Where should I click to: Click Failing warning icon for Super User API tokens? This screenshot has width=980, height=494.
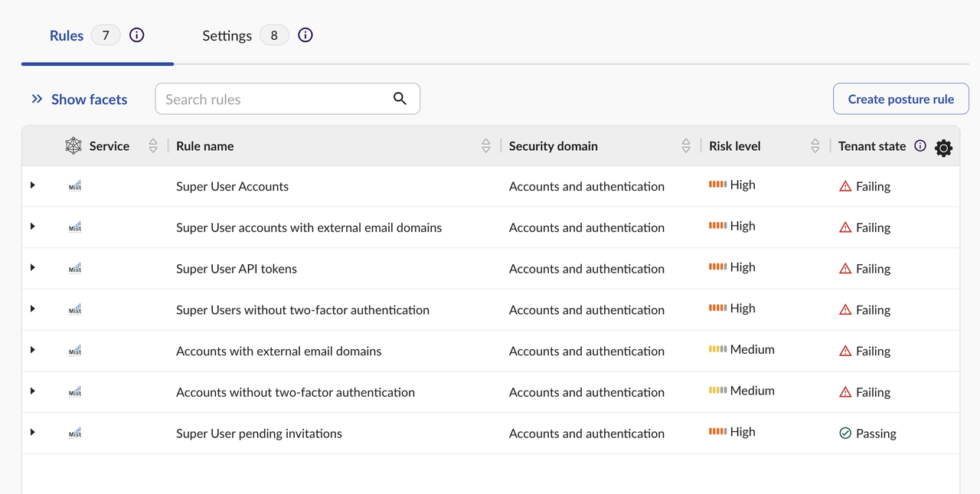(x=845, y=269)
